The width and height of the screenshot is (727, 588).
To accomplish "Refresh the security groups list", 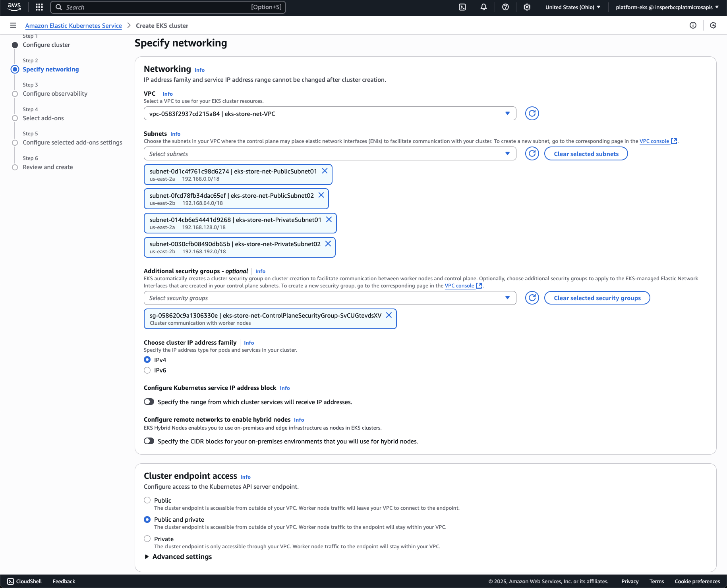I will [x=532, y=298].
